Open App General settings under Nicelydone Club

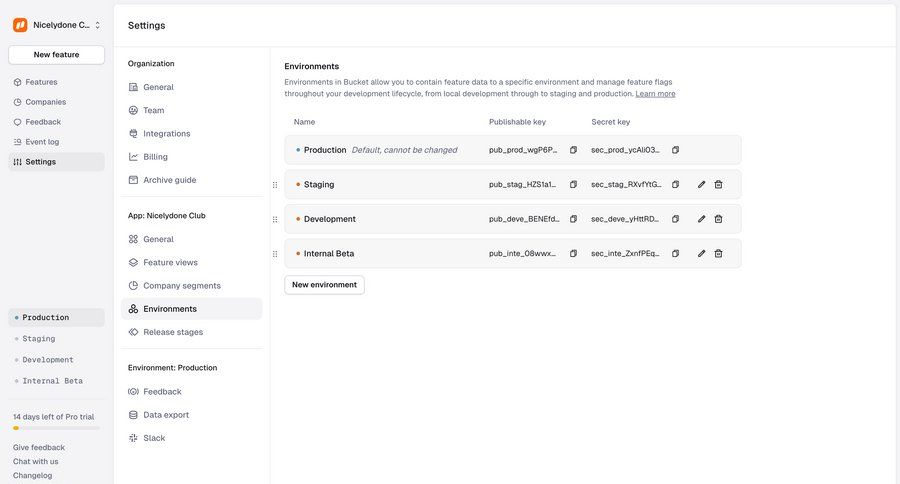(x=192, y=239)
